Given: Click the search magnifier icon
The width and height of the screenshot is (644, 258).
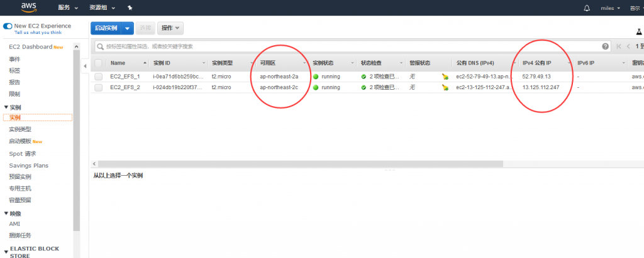Looking at the screenshot, I should point(100,46).
